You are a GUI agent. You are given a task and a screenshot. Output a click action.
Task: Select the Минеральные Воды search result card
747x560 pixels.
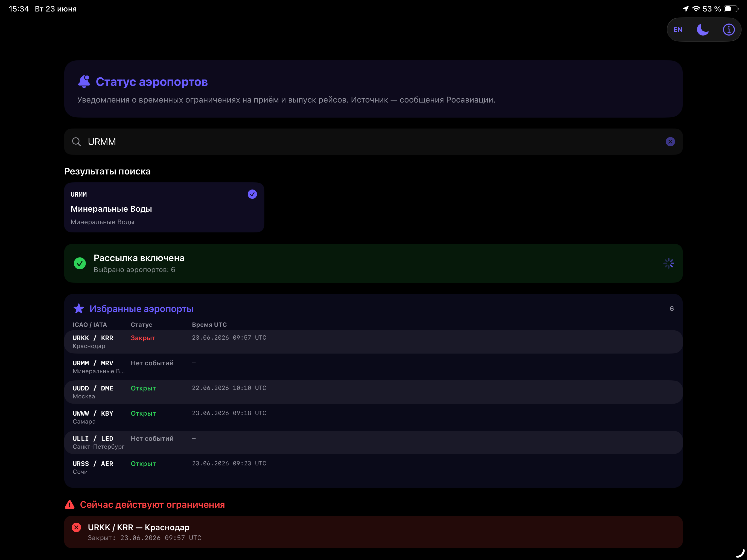pos(164,207)
